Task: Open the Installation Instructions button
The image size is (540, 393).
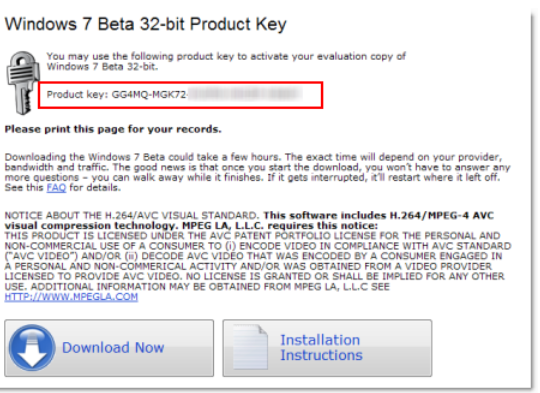Action: (327, 348)
